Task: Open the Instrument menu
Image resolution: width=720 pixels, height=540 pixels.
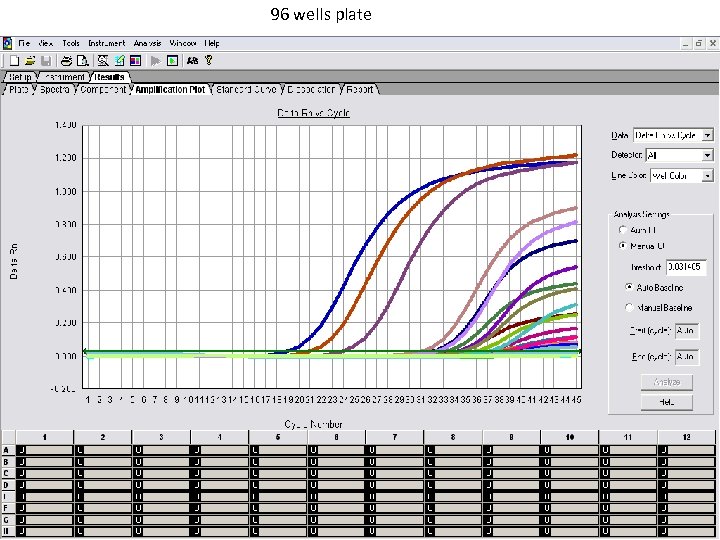Action: (x=107, y=43)
